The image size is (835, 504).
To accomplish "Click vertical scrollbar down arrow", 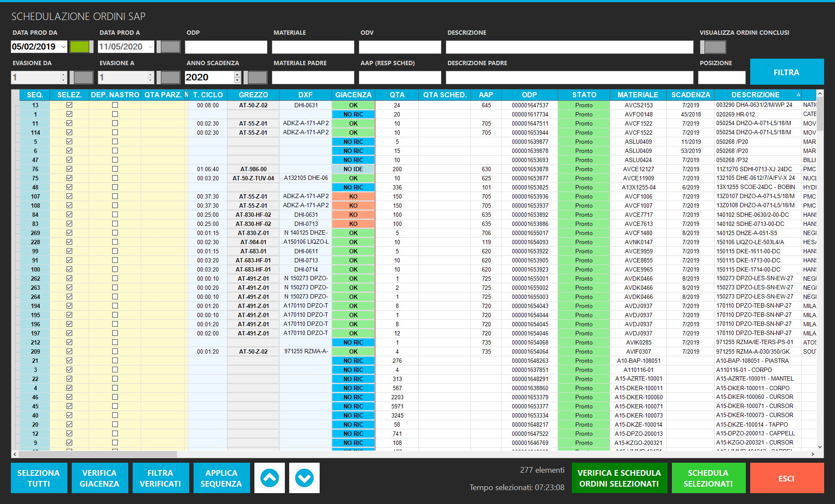I will (x=820, y=447).
